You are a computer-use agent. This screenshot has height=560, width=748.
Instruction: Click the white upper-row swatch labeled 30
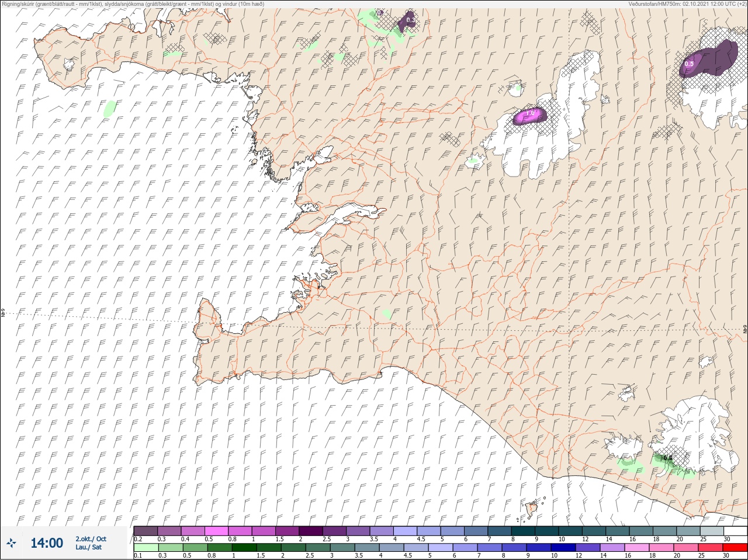tap(735, 531)
